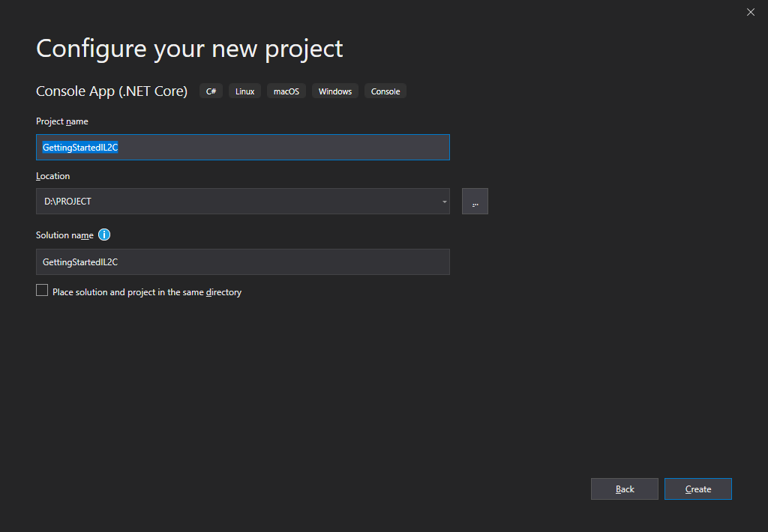Open the location browse (...) button
768x532 pixels.
[475, 202]
